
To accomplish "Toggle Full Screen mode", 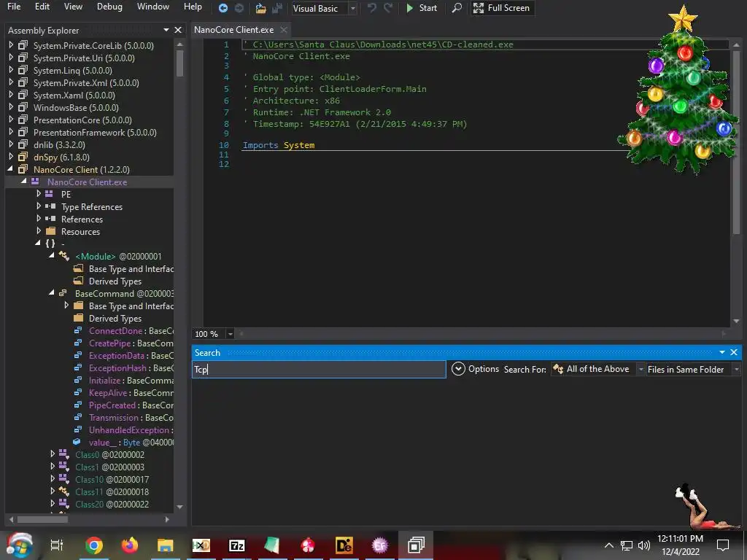I will [502, 8].
